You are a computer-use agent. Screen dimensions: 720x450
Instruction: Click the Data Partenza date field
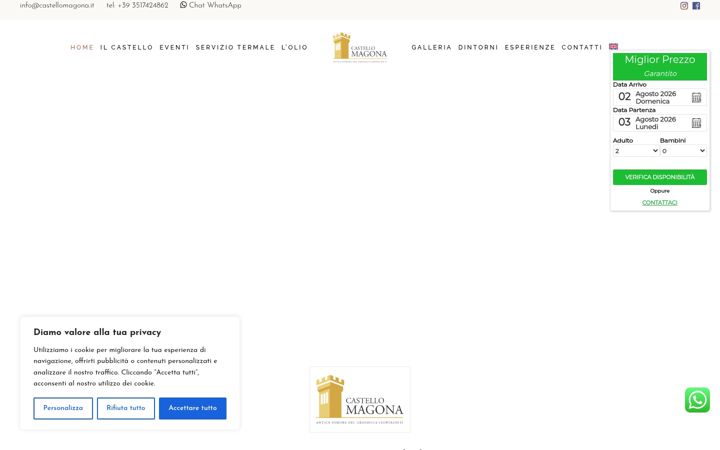(x=659, y=123)
